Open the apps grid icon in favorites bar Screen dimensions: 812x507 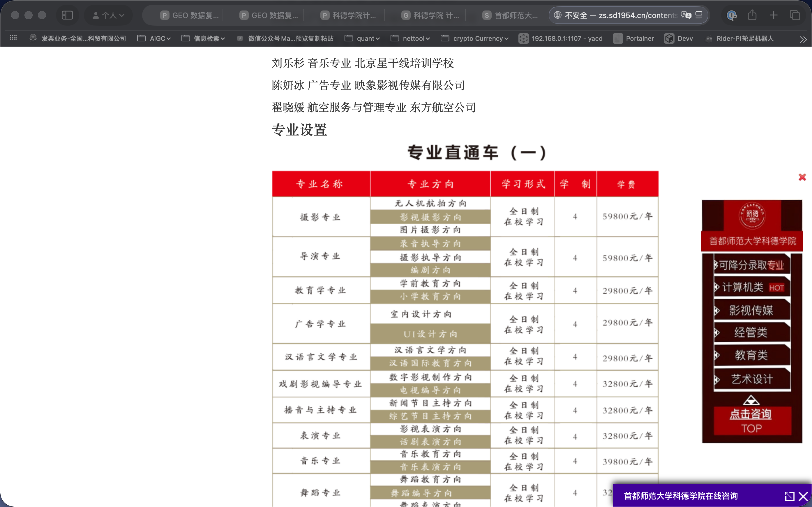pyautogui.click(x=13, y=38)
